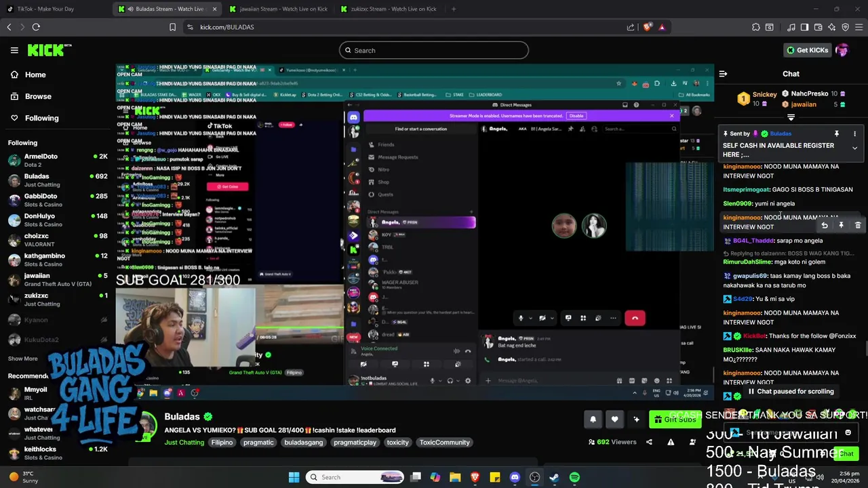The width and height of the screenshot is (868, 488).
Task: Open Spotify from the taskbar
Action: click(x=574, y=477)
